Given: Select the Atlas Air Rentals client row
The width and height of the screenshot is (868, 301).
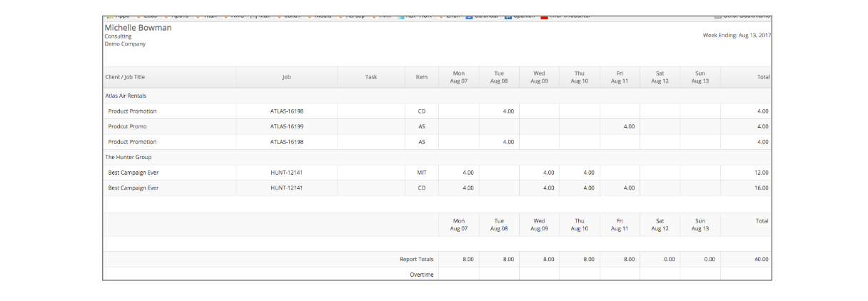Looking at the screenshot, I should 126,96.
